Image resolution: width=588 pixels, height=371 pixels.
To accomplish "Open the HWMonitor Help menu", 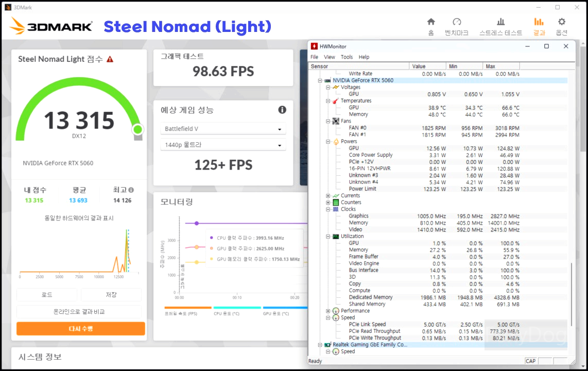I will point(364,57).
